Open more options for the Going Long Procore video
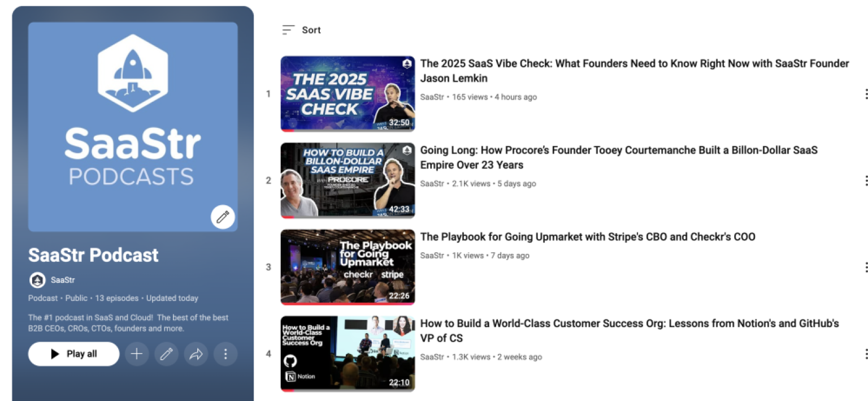The height and width of the screenshot is (401, 868). [865, 180]
